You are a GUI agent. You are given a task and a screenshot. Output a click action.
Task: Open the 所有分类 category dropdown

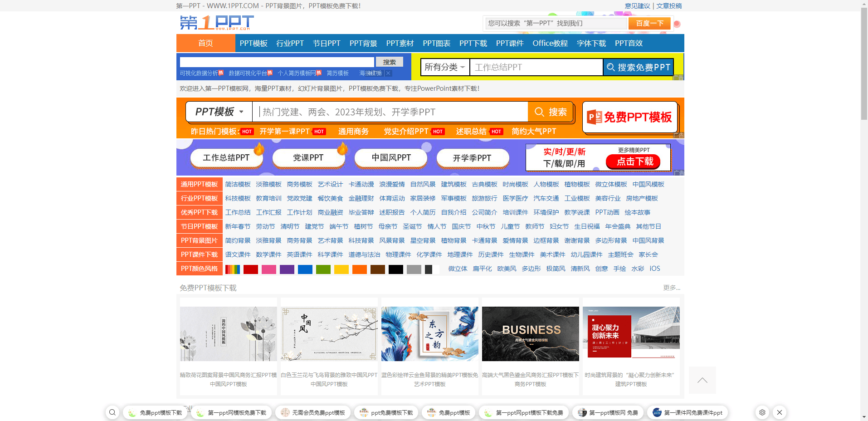[445, 67]
